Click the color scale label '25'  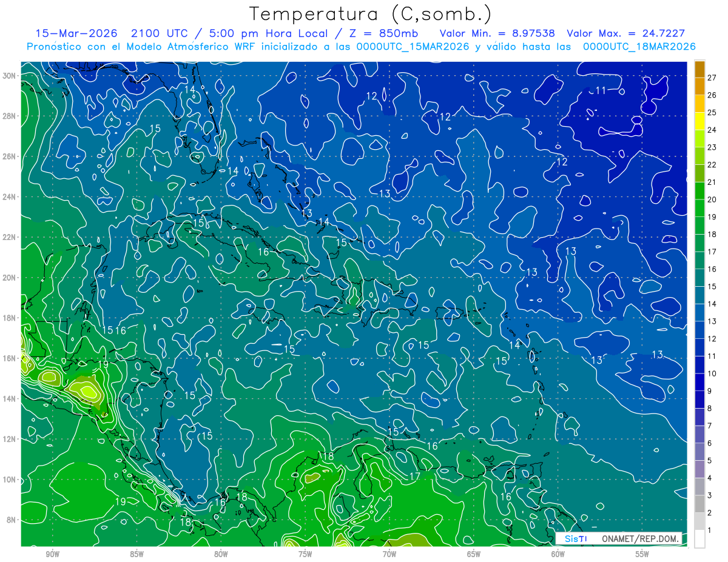click(x=712, y=112)
